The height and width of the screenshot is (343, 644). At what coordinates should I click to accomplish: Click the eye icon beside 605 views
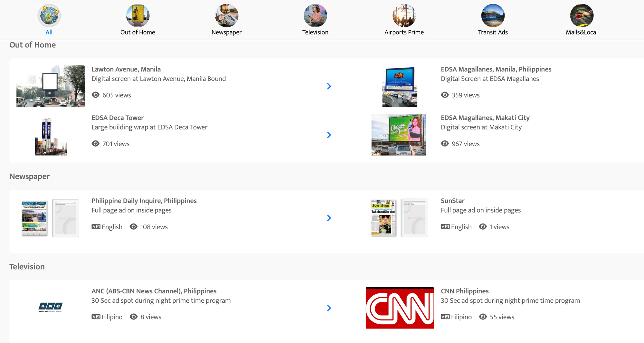95,95
